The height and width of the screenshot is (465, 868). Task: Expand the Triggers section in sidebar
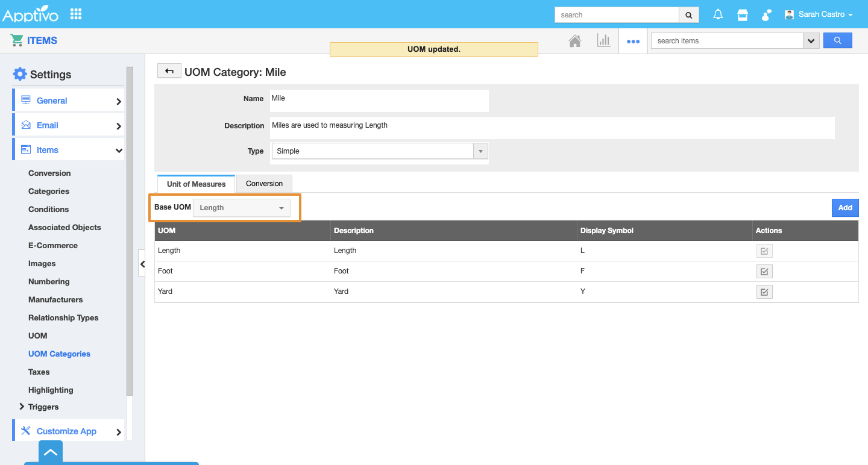22,407
